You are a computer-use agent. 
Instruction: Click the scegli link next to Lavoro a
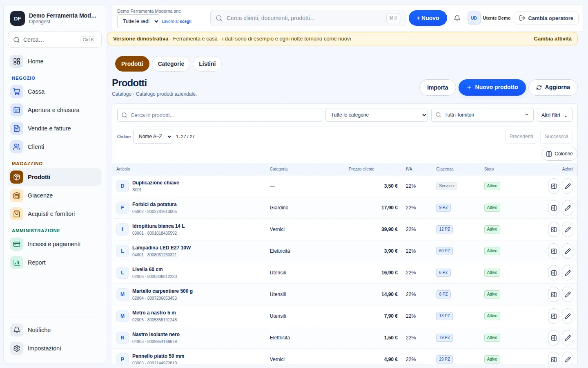(x=185, y=21)
